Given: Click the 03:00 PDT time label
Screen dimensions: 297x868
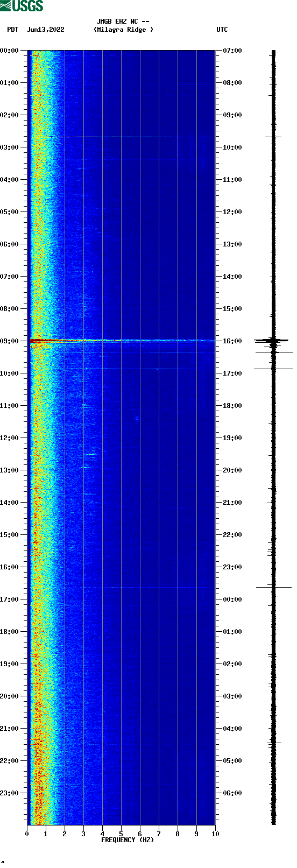Looking at the screenshot, I should pyautogui.click(x=10, y=147).
